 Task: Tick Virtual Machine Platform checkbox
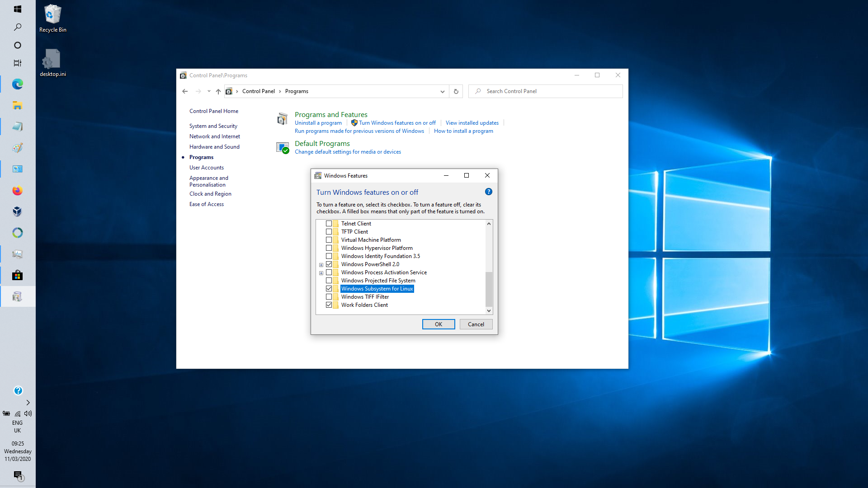coord(329,240)
